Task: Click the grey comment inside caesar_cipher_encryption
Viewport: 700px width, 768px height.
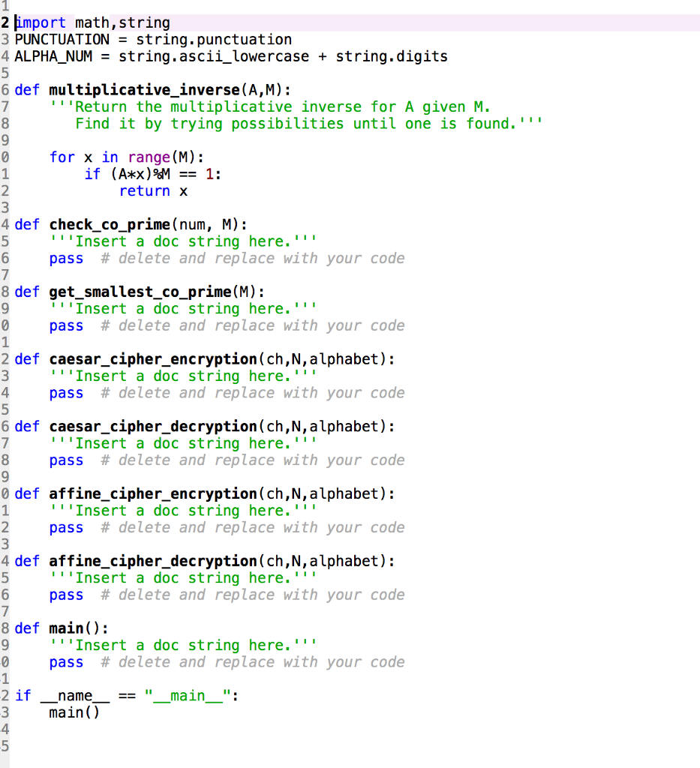Action: pos(253,393)
